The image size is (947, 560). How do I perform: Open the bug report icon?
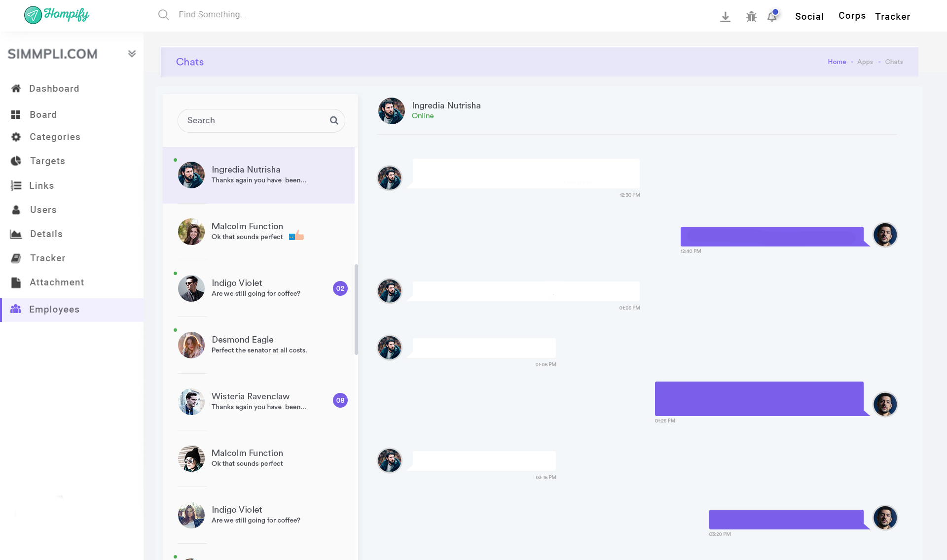(x=751, y=17)
